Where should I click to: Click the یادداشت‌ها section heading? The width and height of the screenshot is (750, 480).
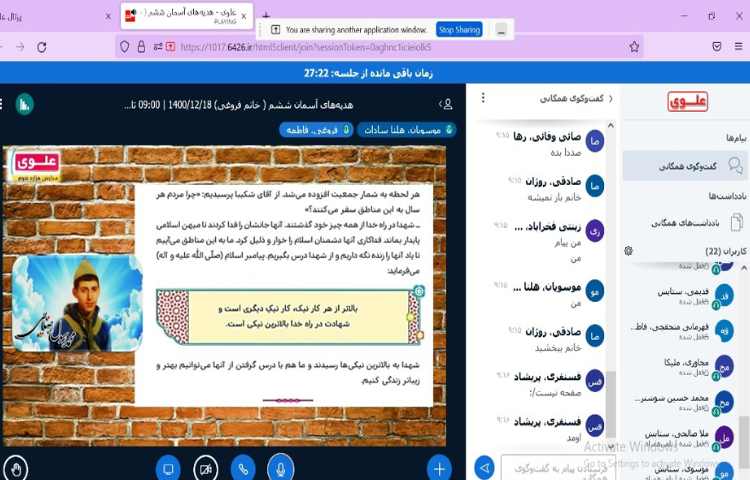[x=728, y=196]
